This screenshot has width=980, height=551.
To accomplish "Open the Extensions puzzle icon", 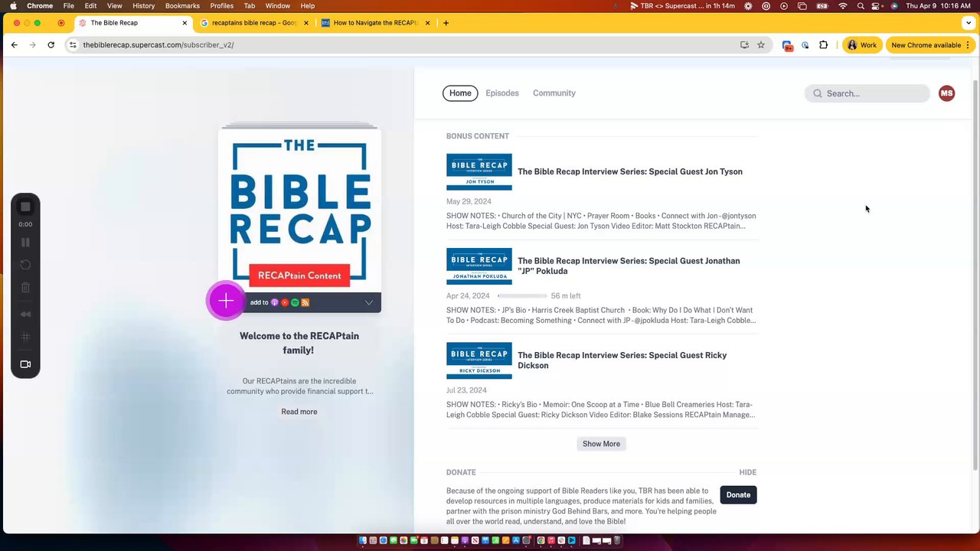I will coord(824,45).
